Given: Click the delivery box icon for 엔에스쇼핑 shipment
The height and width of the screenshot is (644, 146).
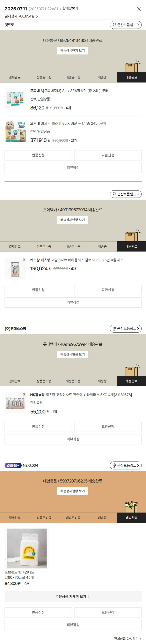Looking at the screenshot, I should (132, 370).
